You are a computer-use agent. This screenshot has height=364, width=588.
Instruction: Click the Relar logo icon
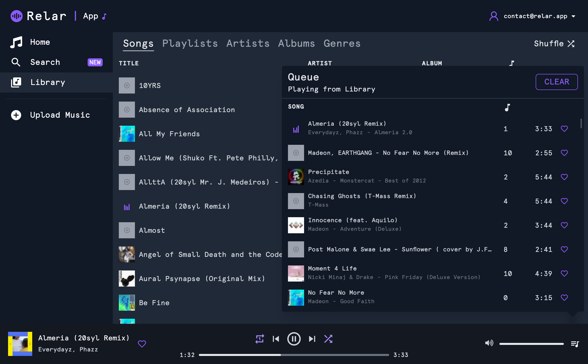click(17, 16)
